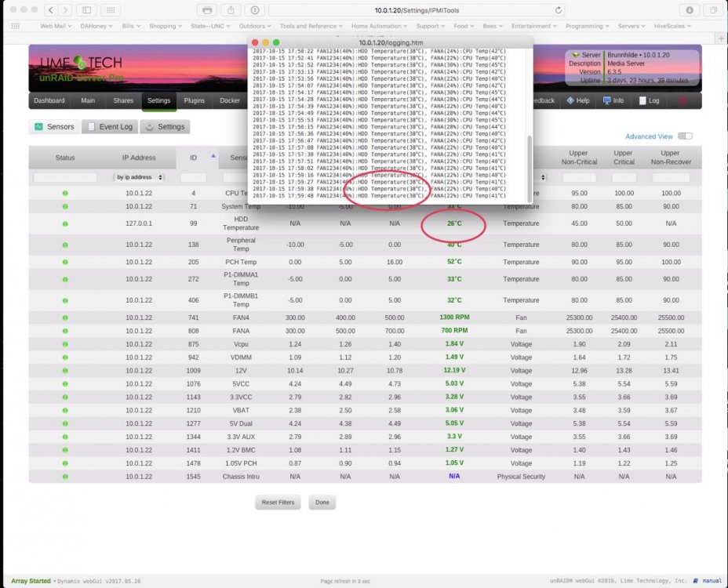The image size is (728, 588).
Task: Click the Reset Filters button
Action: click(278, 502)
